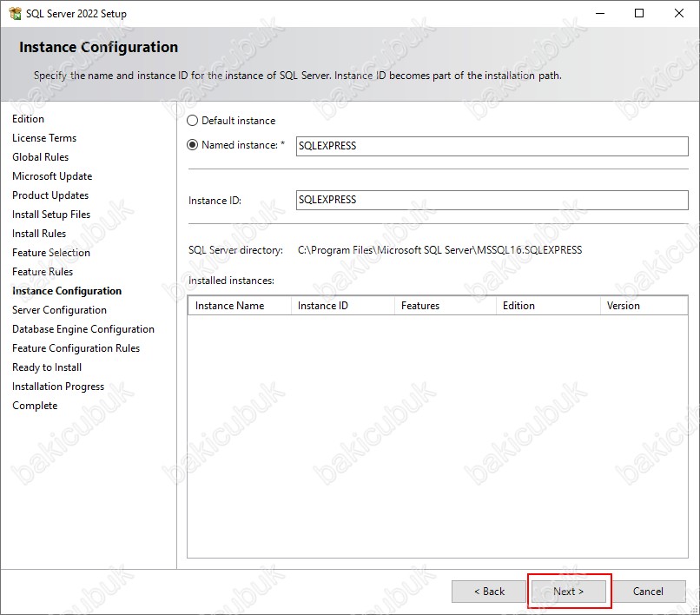Screen dimensions: 700x615
Task: Select Product Updates step in sidebar
Action: [x=50, y=195]
